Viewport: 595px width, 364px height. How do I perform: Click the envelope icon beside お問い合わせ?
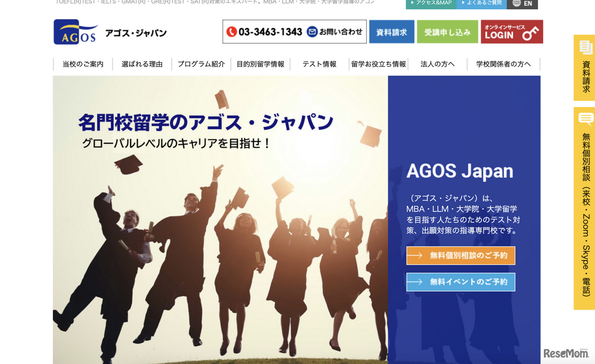(311, 32)
